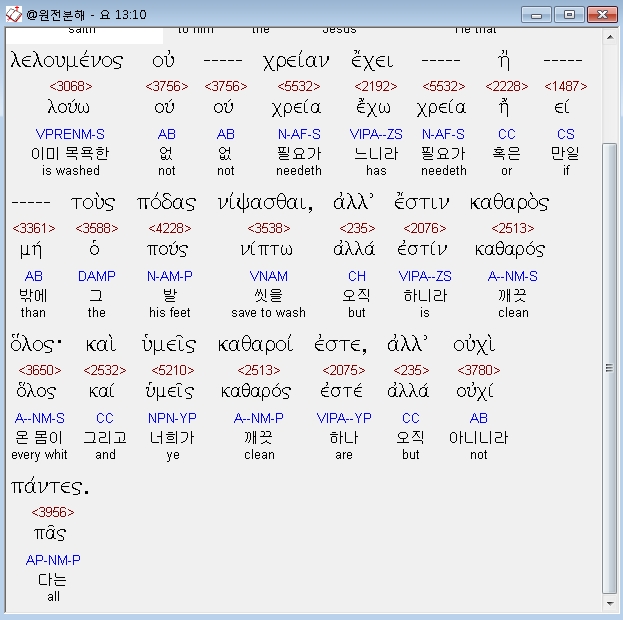
Task: Click Strong's number <3650>
Action: (x=40, y=370)
